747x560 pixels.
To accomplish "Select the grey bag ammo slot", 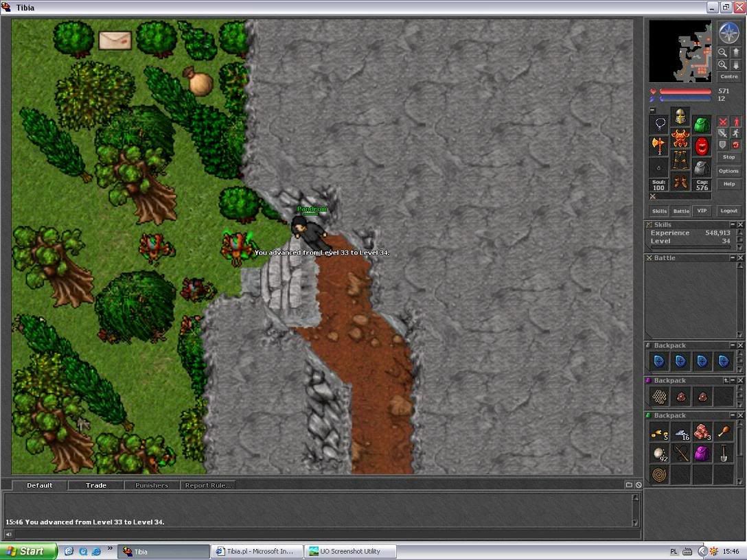I will [701, 168].
